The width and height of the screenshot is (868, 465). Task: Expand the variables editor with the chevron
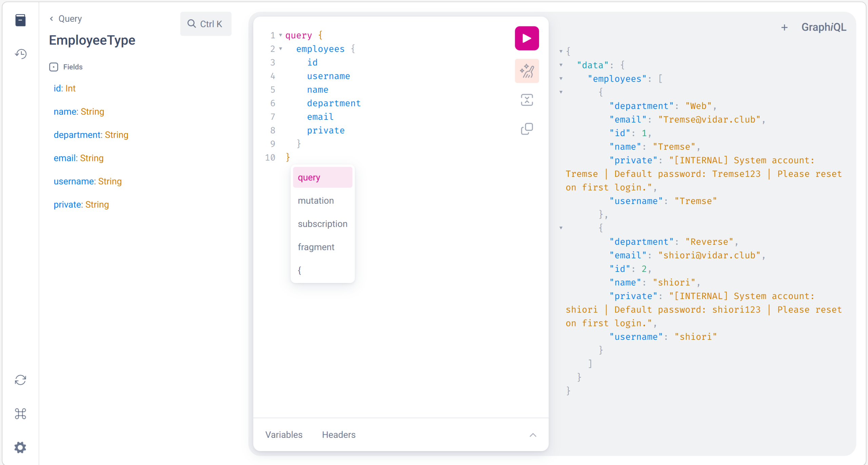tap(533, 435)
